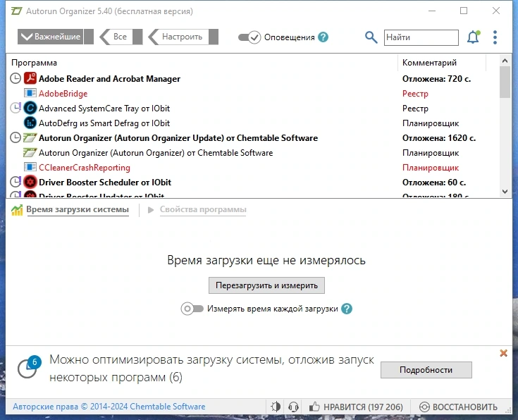
Task: Click the clock icon beside Adobe Reader
Action: (x=16, y=79)
